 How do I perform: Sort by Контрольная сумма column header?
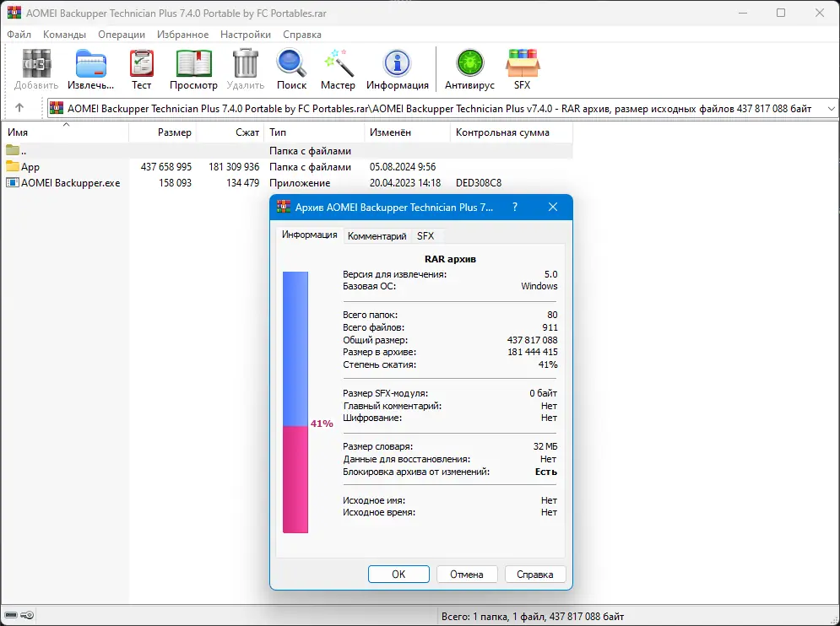click(512, 132)
